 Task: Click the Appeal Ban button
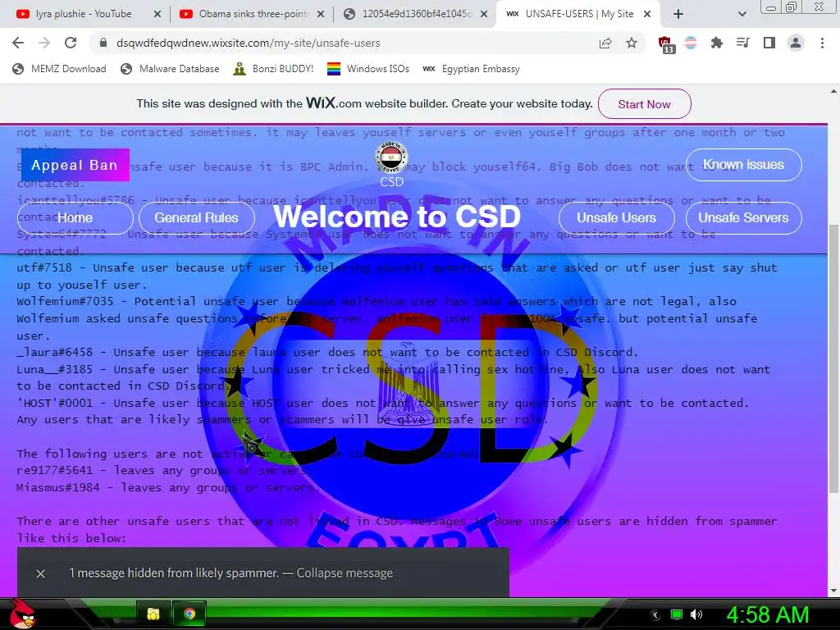coord(75,165)
